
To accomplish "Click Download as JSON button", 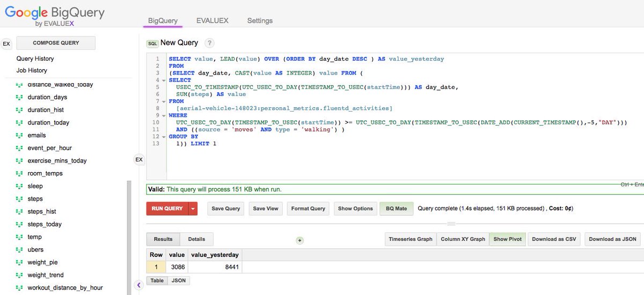I will [x=612, y=239].
